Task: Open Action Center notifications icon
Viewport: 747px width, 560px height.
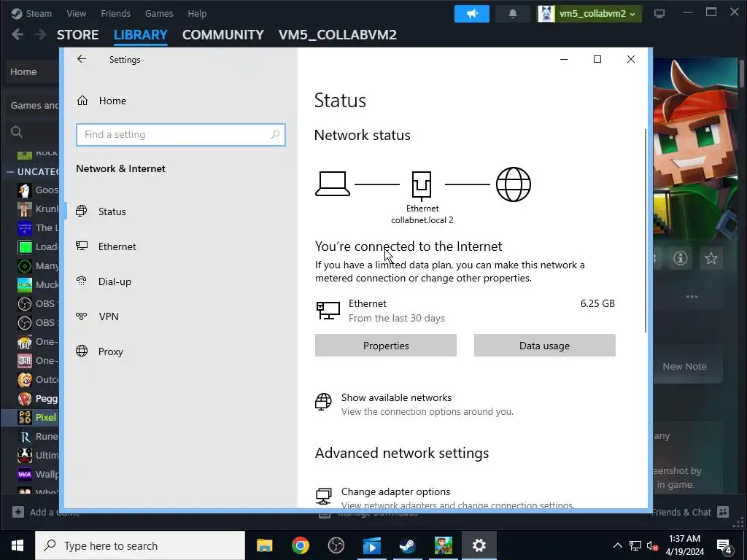Action: (x=724, y=545)
